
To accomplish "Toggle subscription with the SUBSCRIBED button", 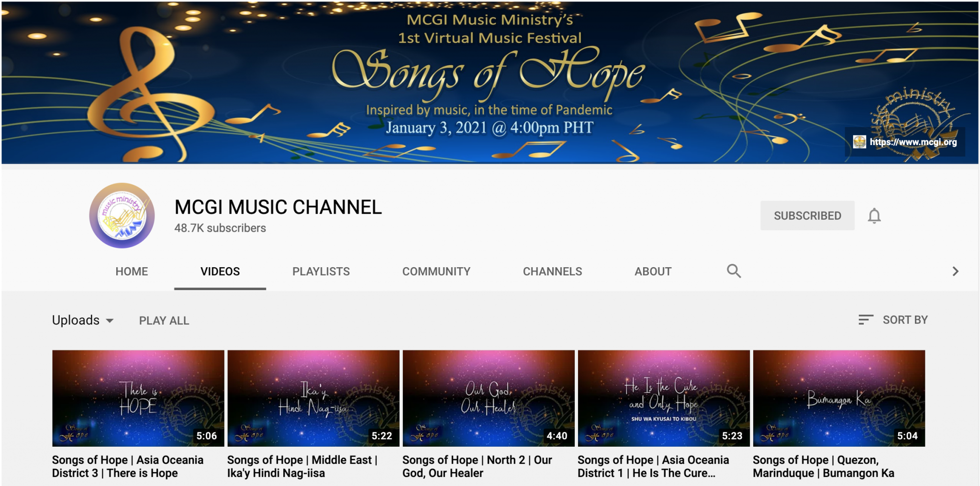I will (x=808, y=215).
